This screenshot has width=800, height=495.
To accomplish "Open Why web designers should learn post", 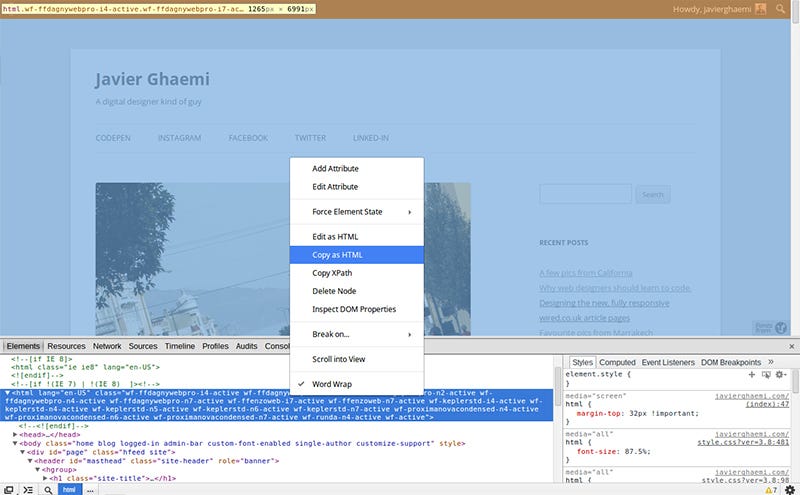I will (614, 288).
